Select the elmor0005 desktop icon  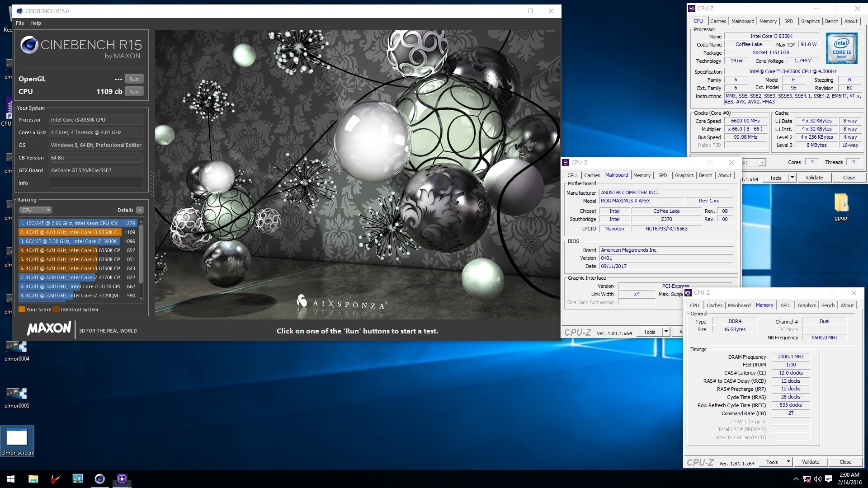click(x=17, y=398)
